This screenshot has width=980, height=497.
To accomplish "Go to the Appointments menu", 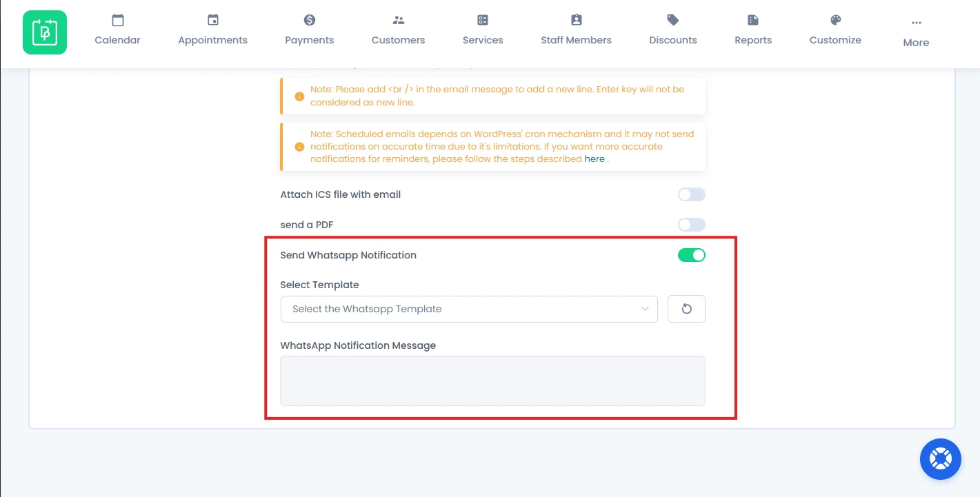I will (x=213, y=40).
